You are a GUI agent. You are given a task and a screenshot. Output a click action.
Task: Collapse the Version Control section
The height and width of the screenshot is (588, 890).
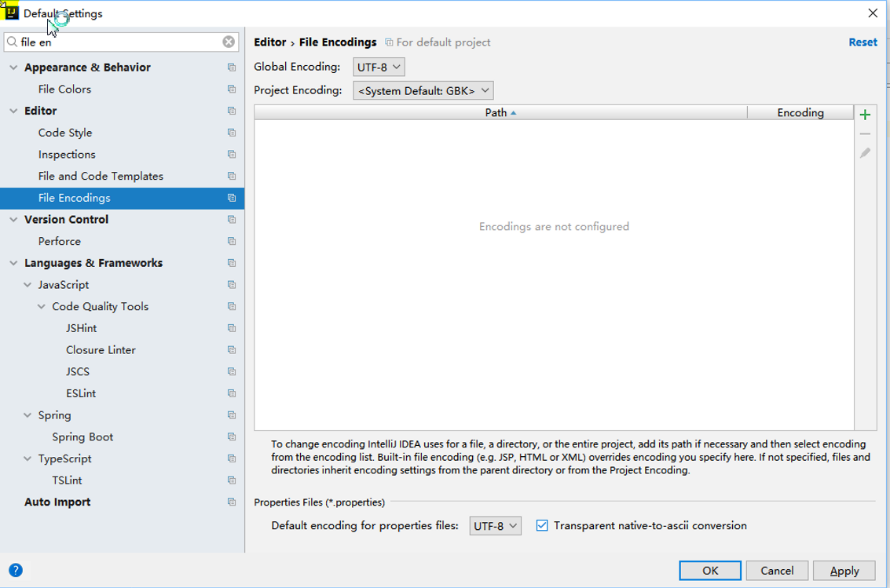(13, 220)
